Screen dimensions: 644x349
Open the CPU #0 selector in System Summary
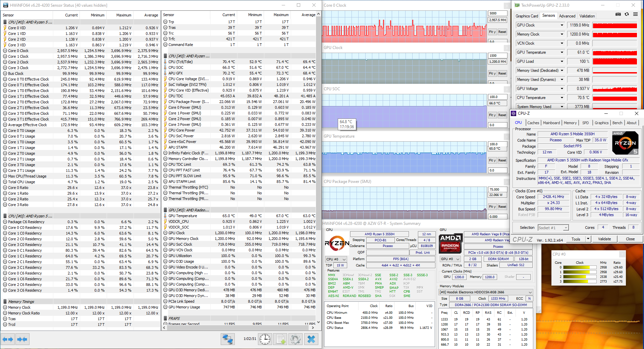(336, 259)
